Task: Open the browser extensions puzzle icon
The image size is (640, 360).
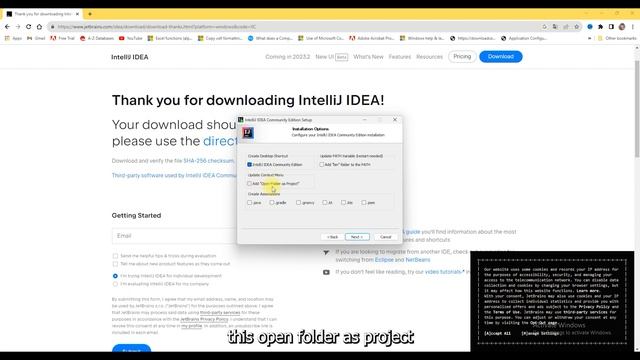Action: click(600, 27)
